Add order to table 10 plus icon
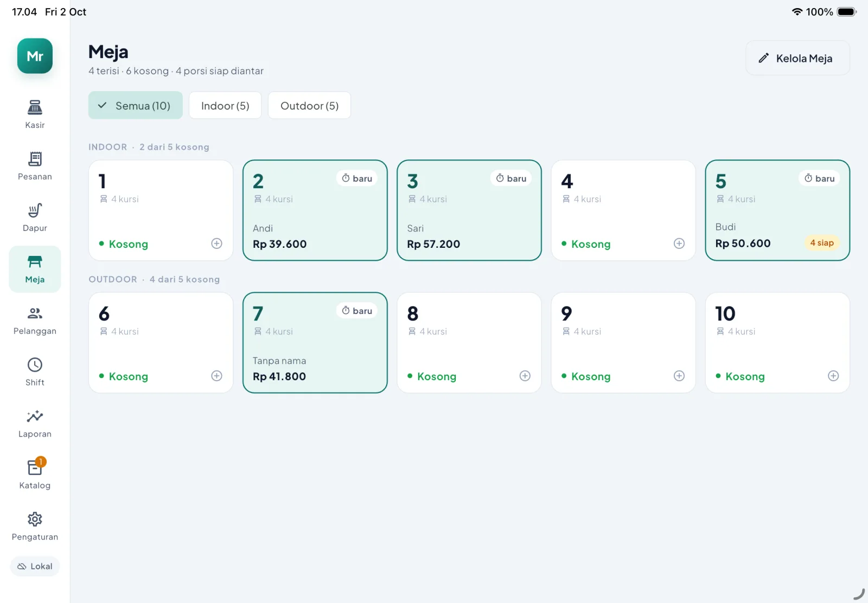The image size is (868, 603). coord(833,376)
